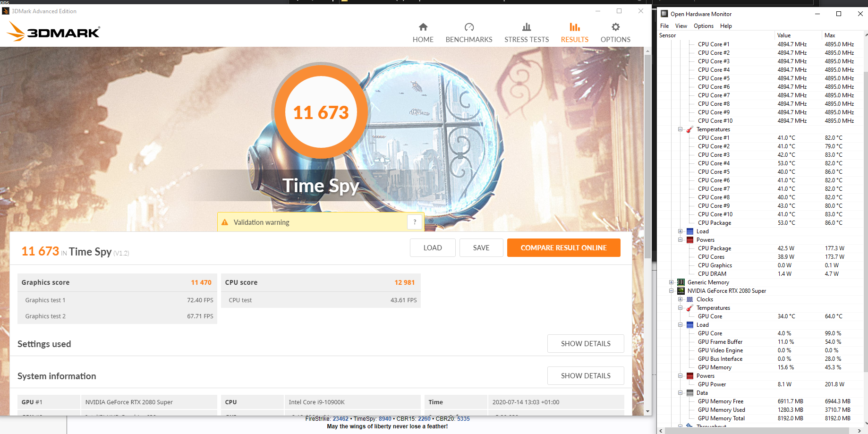Open the validation warning help question mark

[415, 222]
